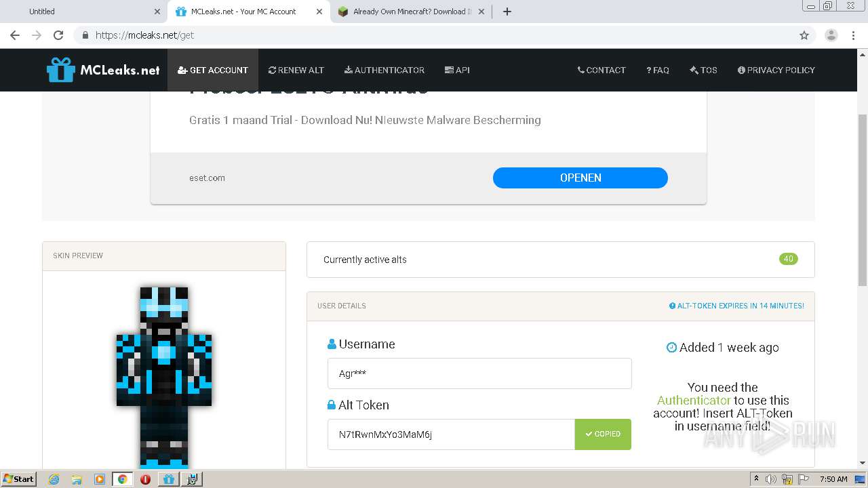This screenshot has width=868, height=488.
Task: Click the Action Center flag icon
Action: pyautogui.click(x=803, y=479)
